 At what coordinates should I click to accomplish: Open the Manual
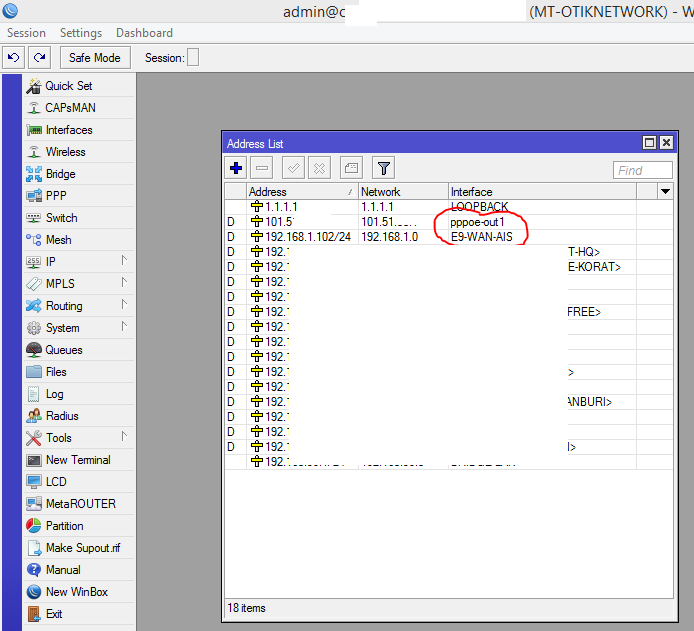coord(79,570)
